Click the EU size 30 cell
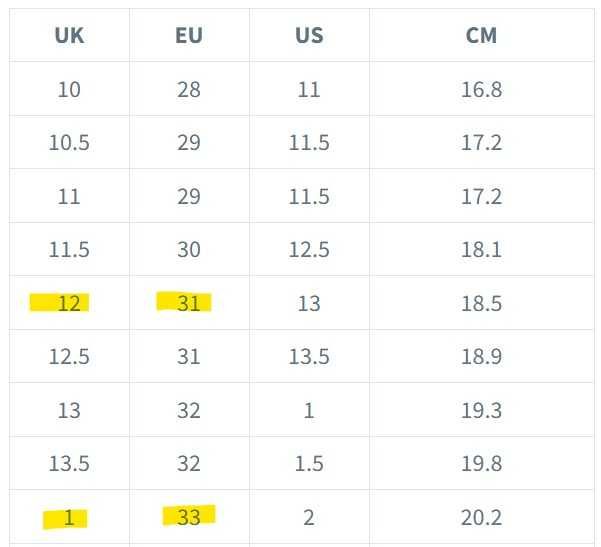 189,250
